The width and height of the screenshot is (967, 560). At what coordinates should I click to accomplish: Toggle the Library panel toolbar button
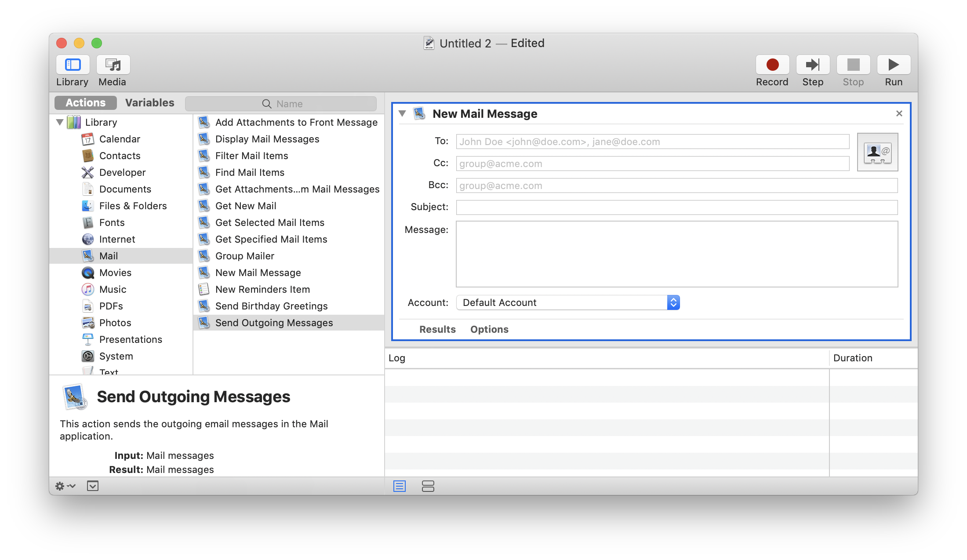coord(73,65)
